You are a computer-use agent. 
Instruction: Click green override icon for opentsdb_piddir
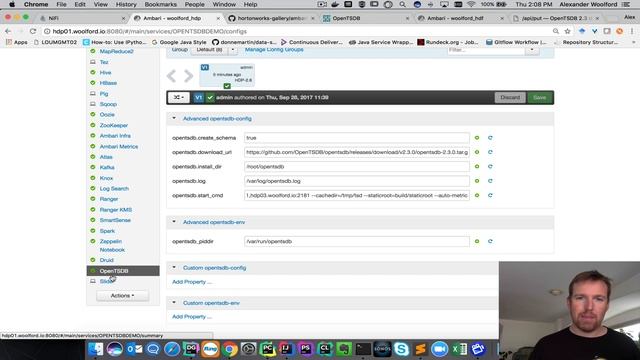pyautogui.click(x=477, y=241)
